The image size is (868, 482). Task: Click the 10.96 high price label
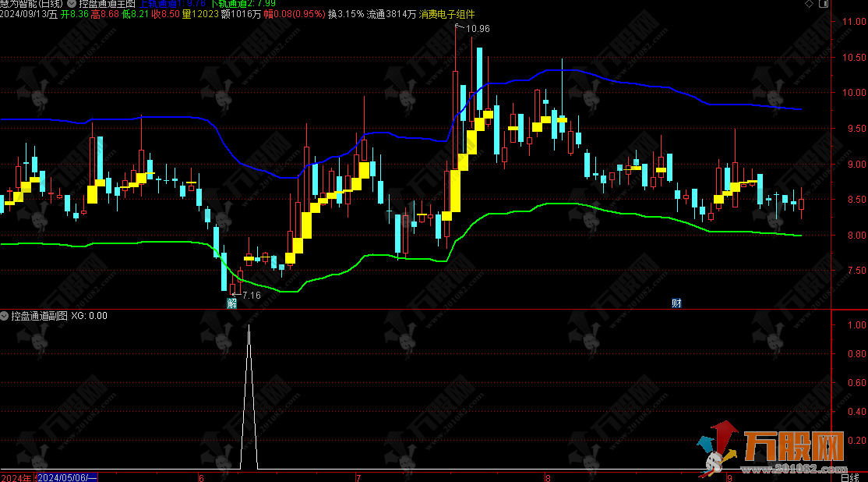click(478, 29)
